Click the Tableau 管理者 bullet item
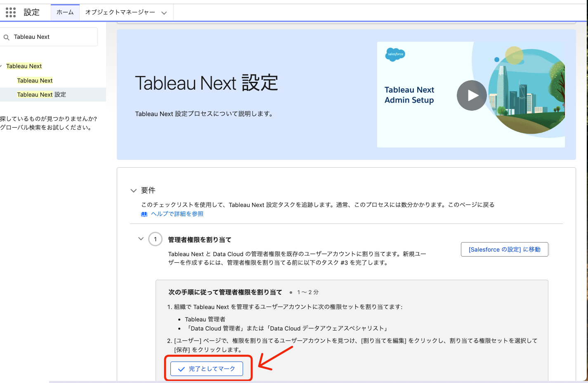The height and width of the screenshot is (383, 588). tap(205, 319)
